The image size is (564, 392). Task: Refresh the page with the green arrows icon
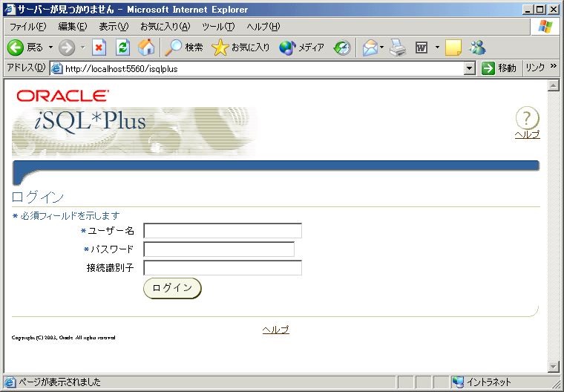[x=122, y=48]
